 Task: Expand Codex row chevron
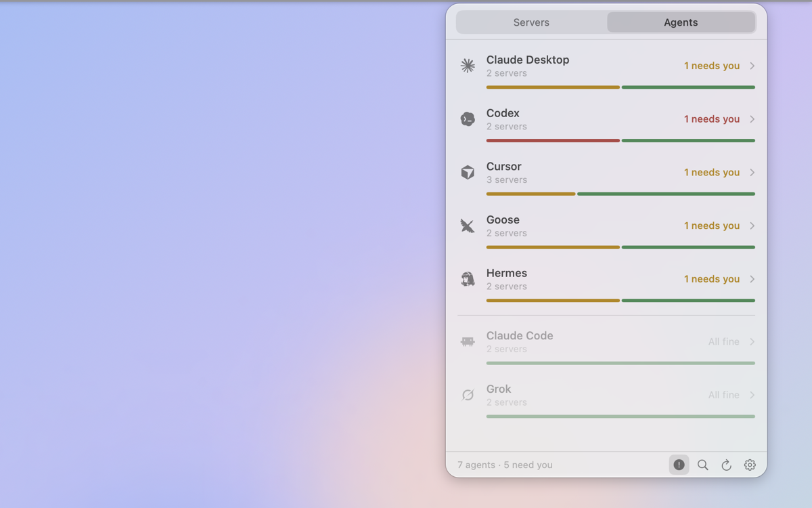(x=752, y=119)
